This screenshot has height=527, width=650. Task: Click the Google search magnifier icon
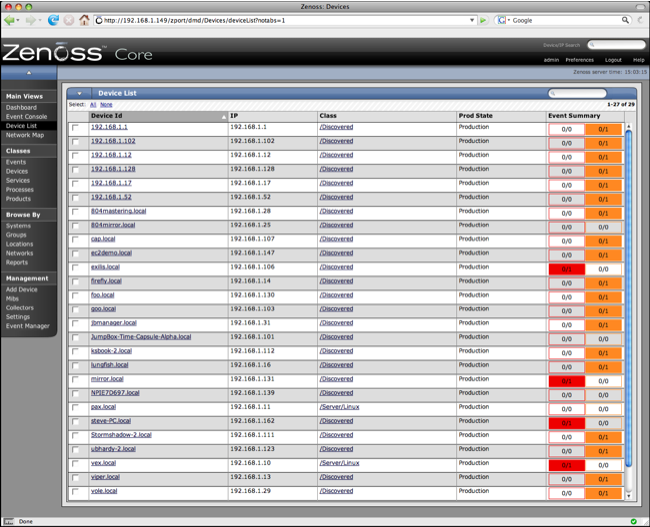pos(625,20)
